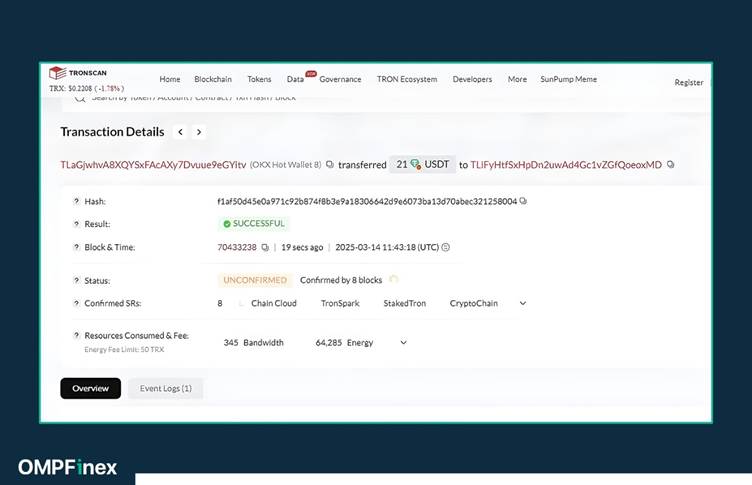Go to next transaction arrow
752x485 pixels.
199,132
